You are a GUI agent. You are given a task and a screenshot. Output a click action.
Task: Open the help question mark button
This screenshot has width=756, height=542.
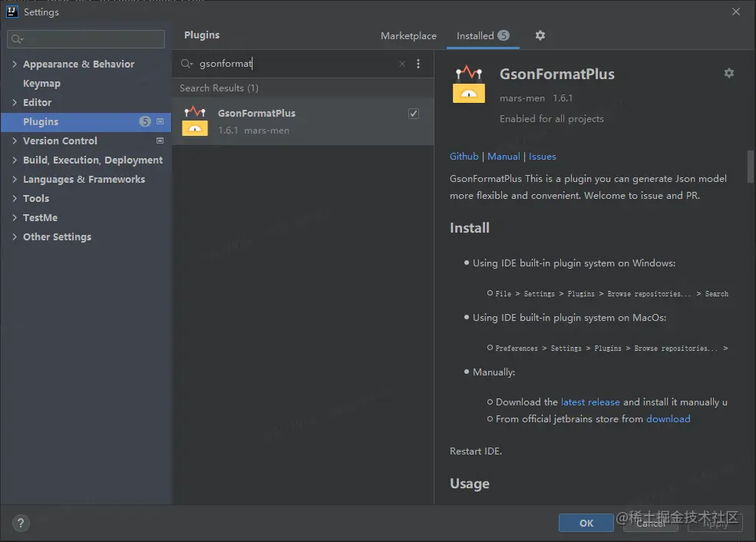[x=21, y=524]
